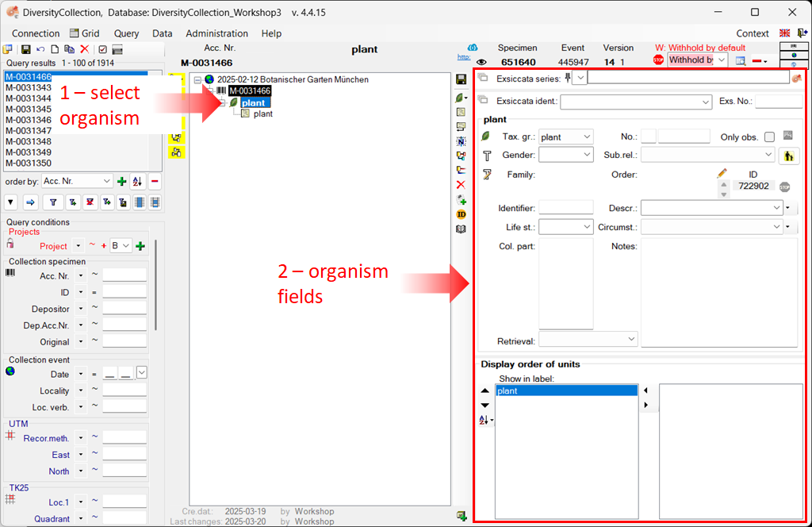812x527 pixels.
Task: Tick the Only obs. checkbox
Action: (769, 137)
